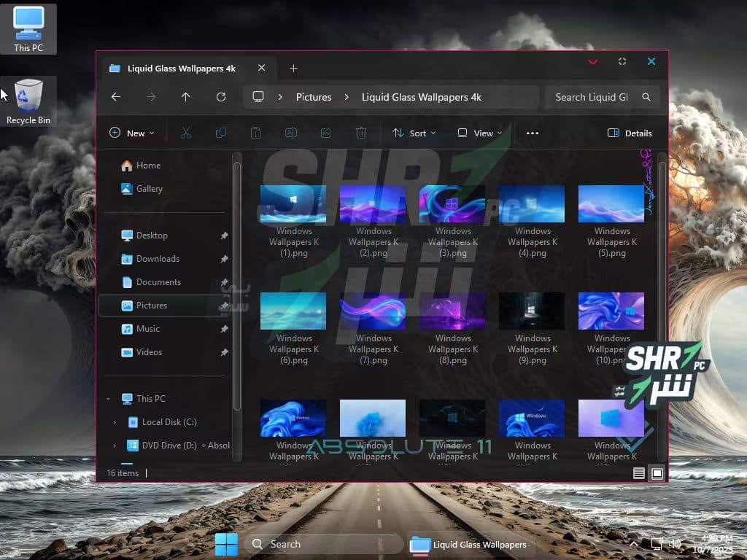The width and height of the screenshot is (747, 560).
Task: Switch to large thumbnails view layout
Action: [657, 473]
